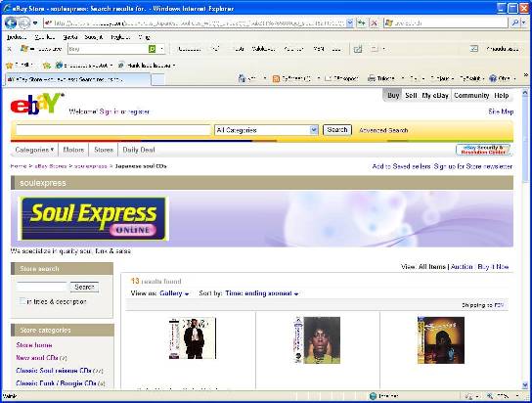This screenshot has width=532, height=403.
Task: View Buy It Now items only
Action: click(493, 267)
